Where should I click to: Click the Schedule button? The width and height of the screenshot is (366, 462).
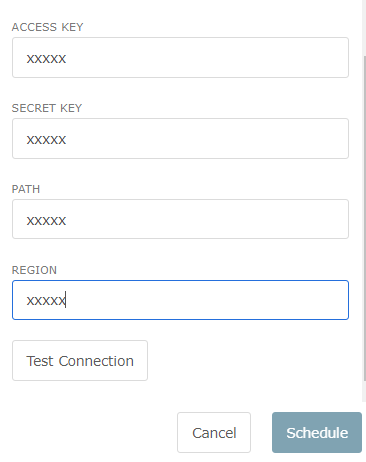(317, 432)
